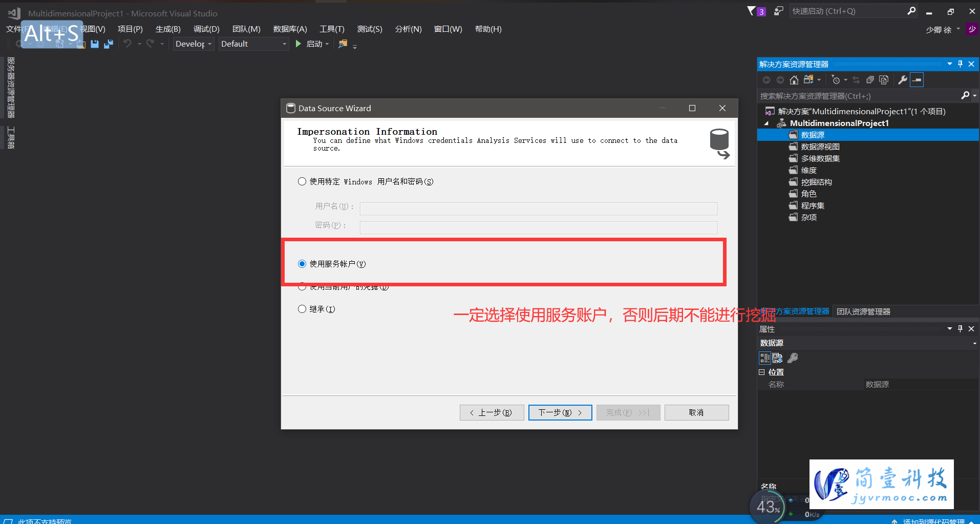Image resolution: width=980 pixels, height=524 pixels.
Task: Click the feedback icon beside Quick Launch
Action: click(778, 11)
